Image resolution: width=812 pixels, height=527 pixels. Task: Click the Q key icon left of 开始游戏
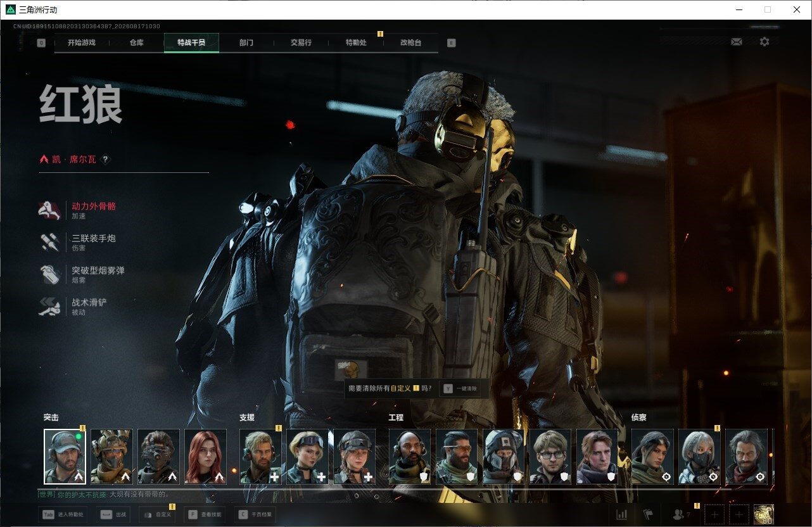pyautogui.click(x=41, y=43)
